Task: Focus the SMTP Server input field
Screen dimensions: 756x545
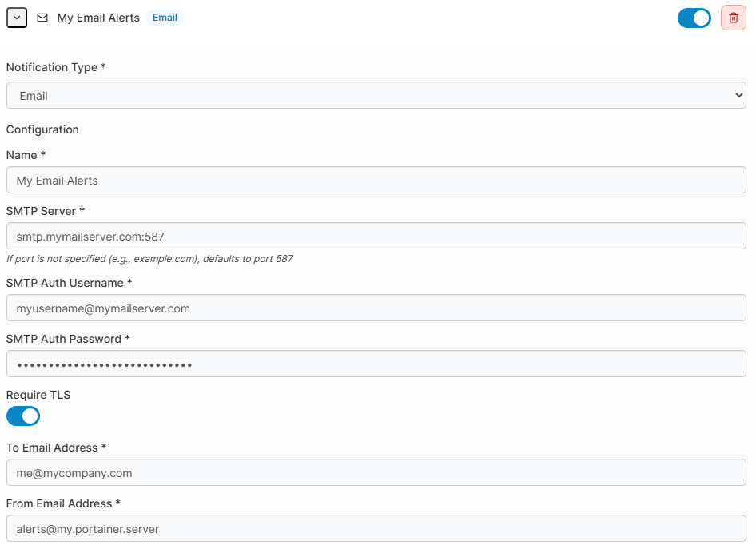Action: coord(376,236)
